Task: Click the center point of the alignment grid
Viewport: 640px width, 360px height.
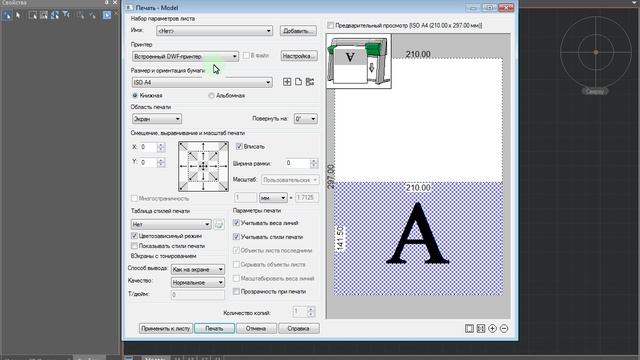Action: 203,166
